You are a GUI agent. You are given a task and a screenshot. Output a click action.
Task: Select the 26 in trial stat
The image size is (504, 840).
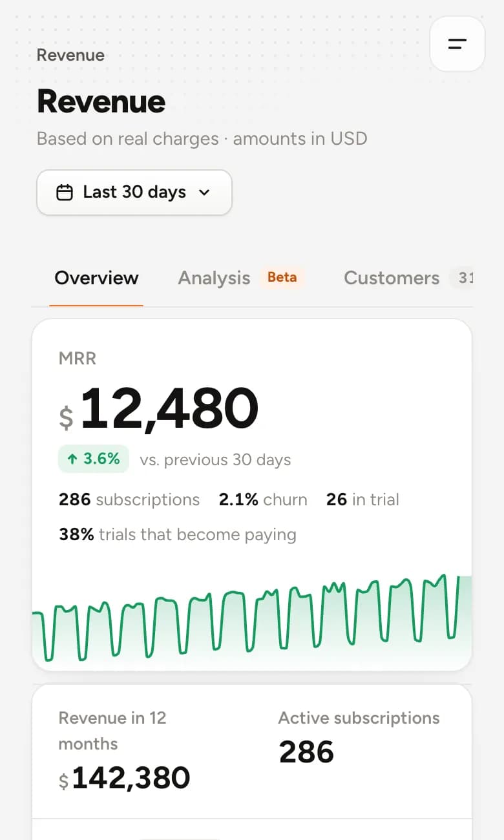pyautogui.click(x=362, y=499)
